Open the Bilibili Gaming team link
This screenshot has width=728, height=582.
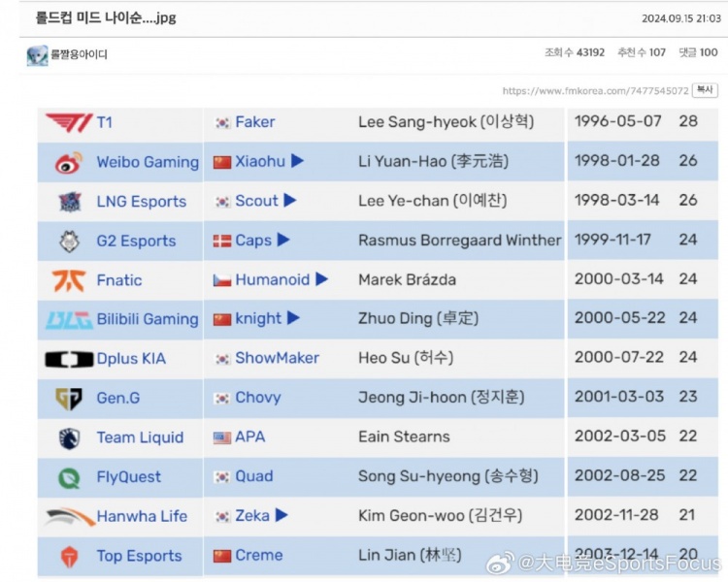click(148, 319)
